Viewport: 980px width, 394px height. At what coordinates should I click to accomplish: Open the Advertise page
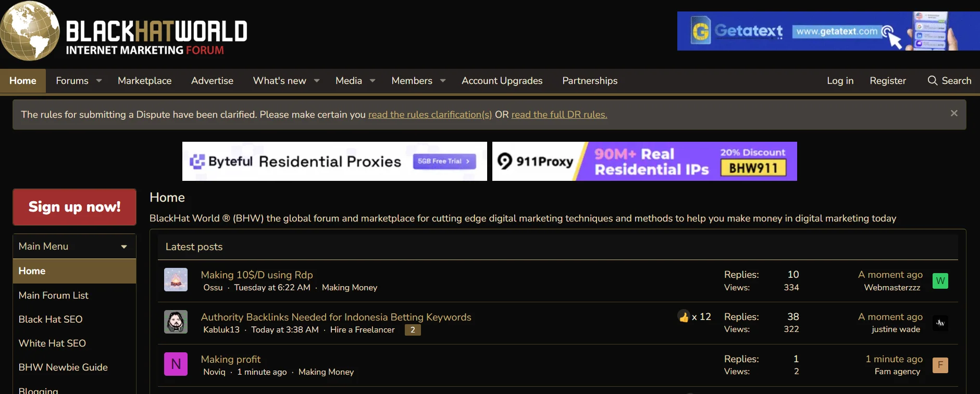click(x=212, y=81)
